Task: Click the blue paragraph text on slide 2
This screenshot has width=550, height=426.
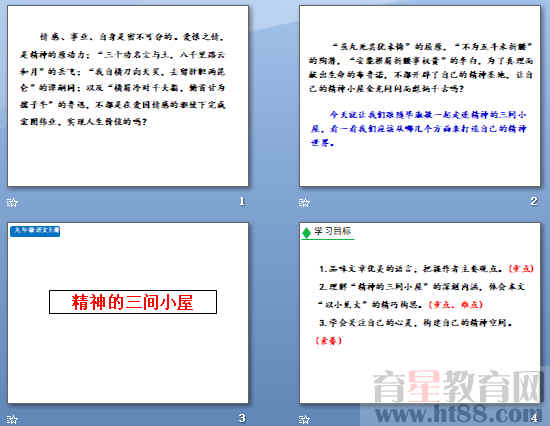Action: coord(419,128)
